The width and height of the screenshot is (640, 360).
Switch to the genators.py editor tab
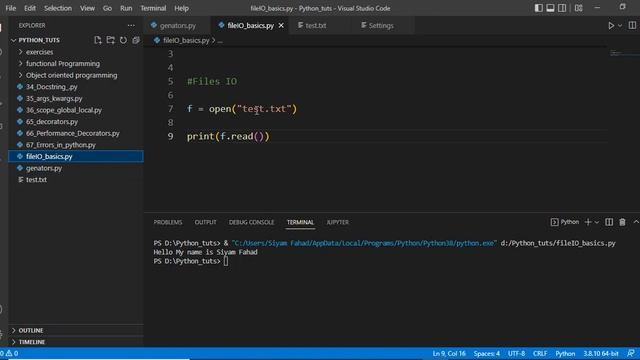pos(178,25)
